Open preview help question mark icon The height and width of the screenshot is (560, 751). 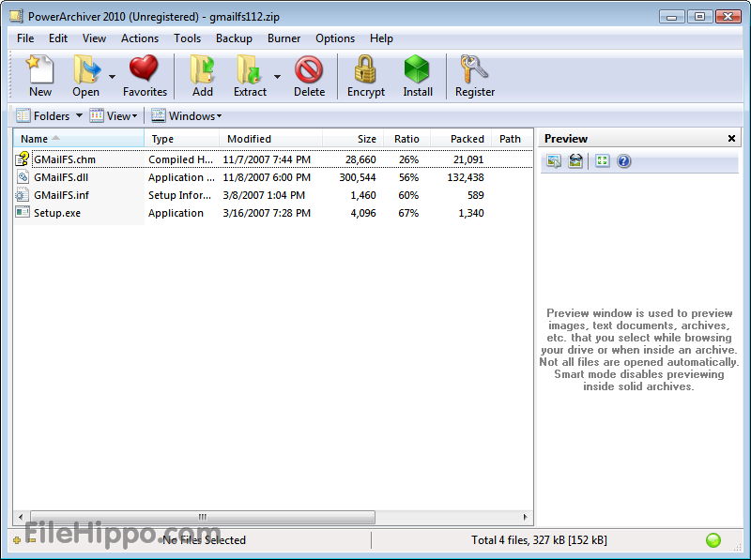tap(623, 160)
